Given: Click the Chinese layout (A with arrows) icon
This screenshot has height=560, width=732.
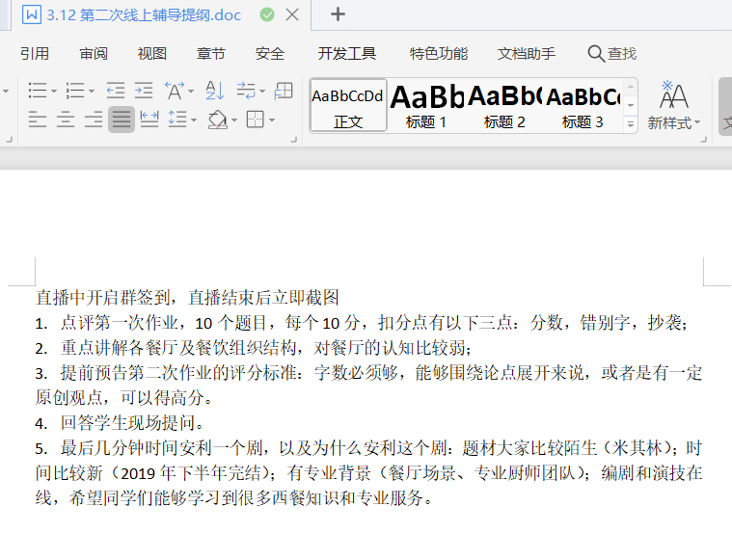Looking at the screenshot, I should tap(175, 91).
